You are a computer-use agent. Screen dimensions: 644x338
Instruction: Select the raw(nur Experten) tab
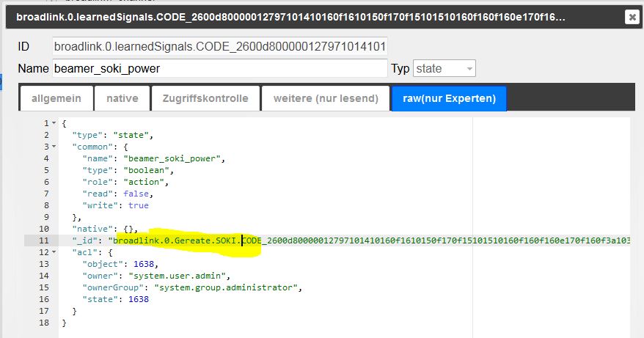(x=449, y=98)
